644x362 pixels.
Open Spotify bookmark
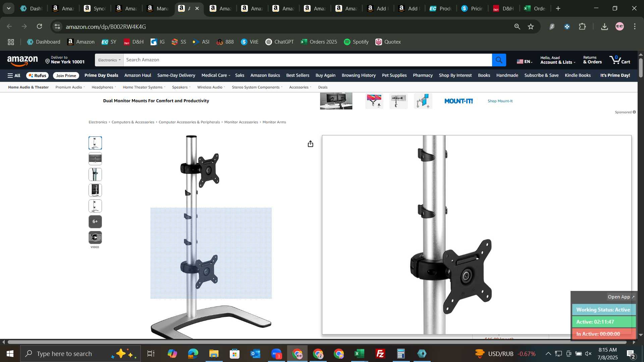pyautogui.click(x=356, y=42)
